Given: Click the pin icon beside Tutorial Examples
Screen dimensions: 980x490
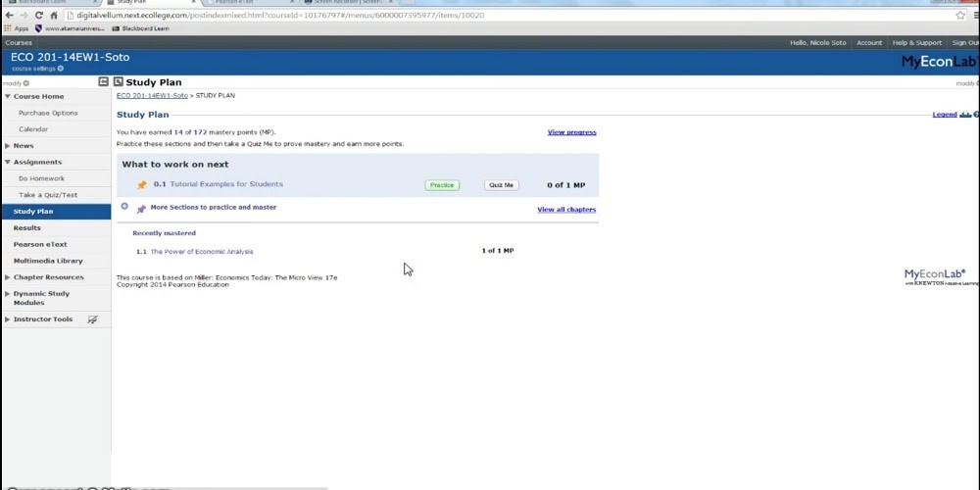Looking at the screenshot, I should pyautogui.click(x=142, y=185).
